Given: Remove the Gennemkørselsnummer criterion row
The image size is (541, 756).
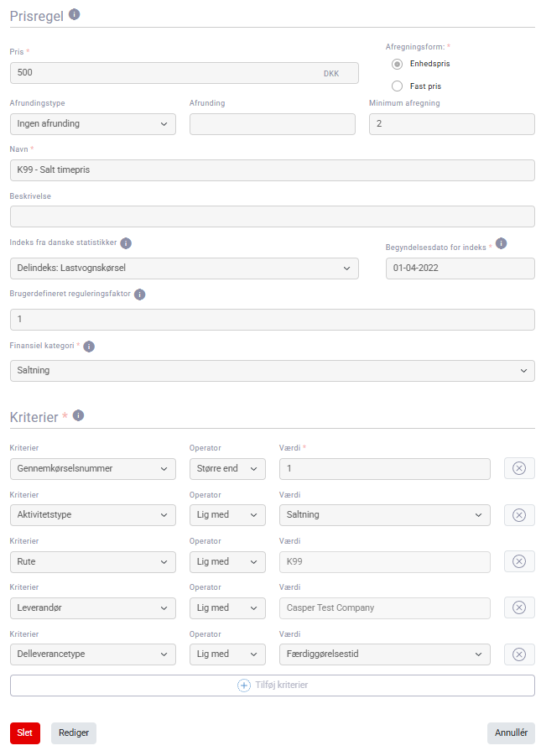Looking at the screenshot, I should coord(519,468).
